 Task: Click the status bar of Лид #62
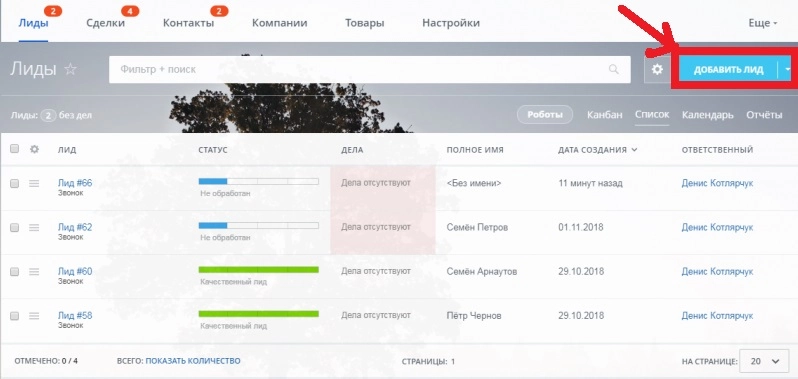[x=259, y=225]
